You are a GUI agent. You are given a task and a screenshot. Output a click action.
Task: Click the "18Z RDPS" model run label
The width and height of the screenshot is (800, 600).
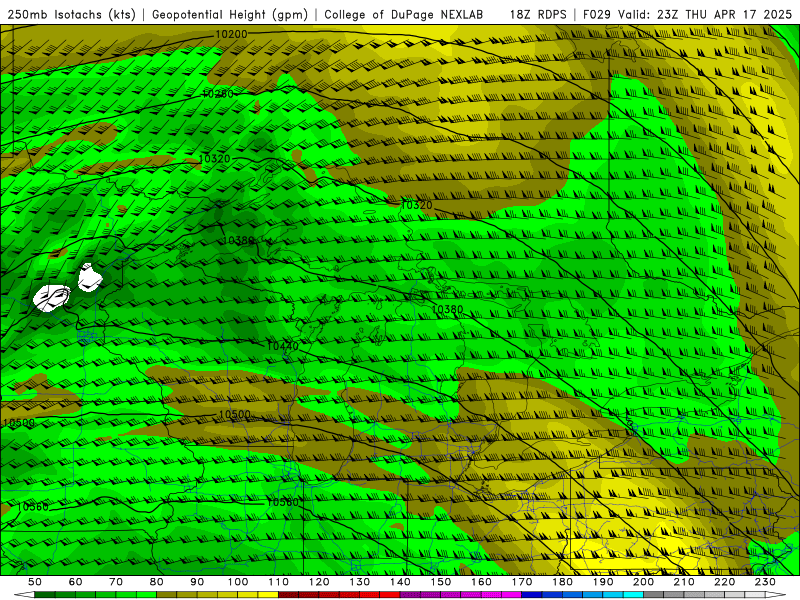(x=538, y=14)
